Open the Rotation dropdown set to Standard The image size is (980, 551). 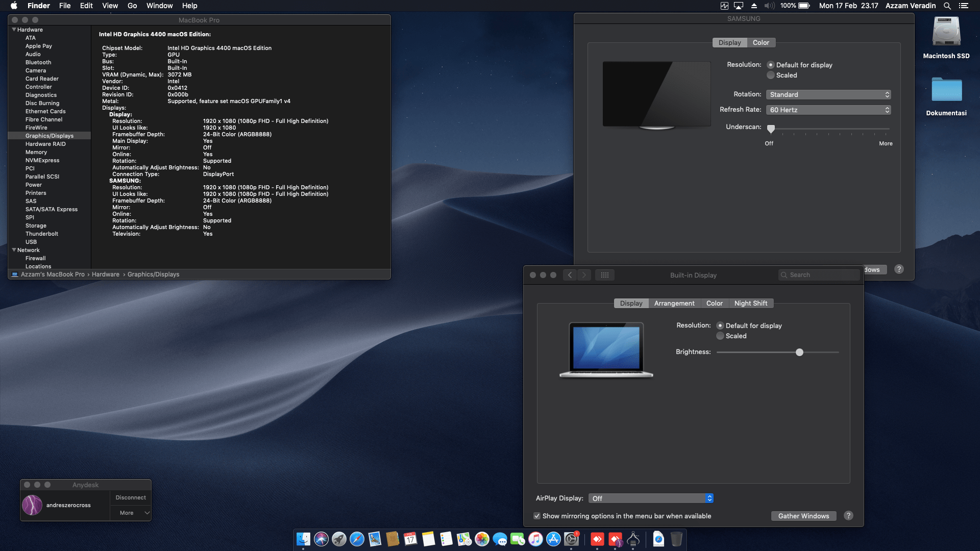coord(828,94)
